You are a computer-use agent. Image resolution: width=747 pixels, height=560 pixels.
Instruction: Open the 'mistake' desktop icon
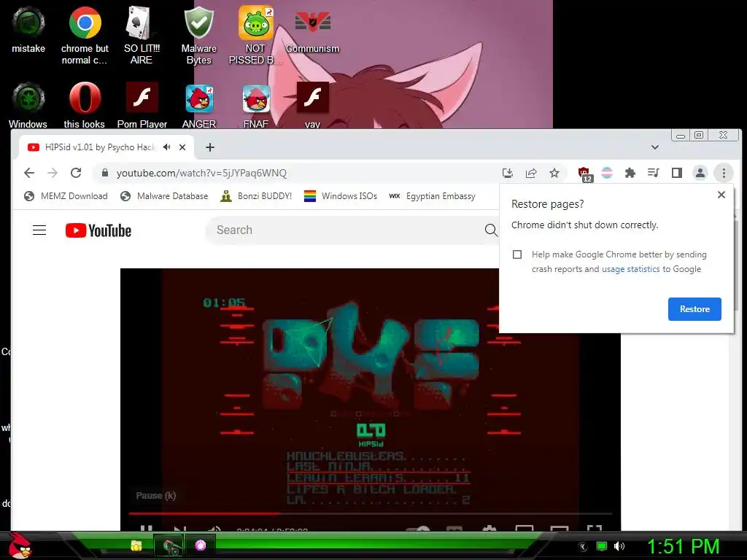(x=28, y=28)
